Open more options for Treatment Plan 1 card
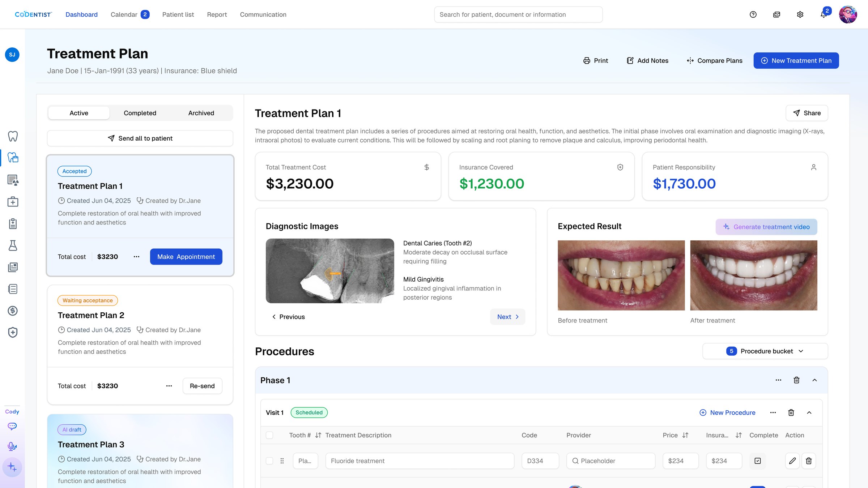 136,257
